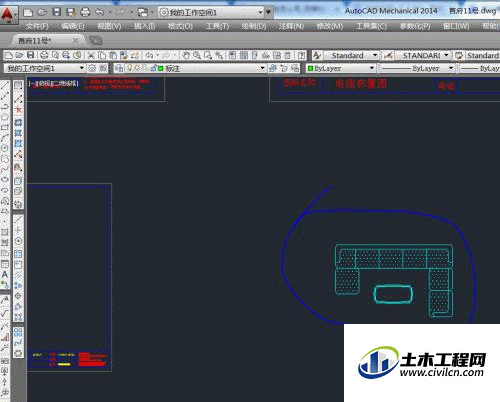Open the title bar 我的工作空间1 workspace dropdown

click(211, 13)
